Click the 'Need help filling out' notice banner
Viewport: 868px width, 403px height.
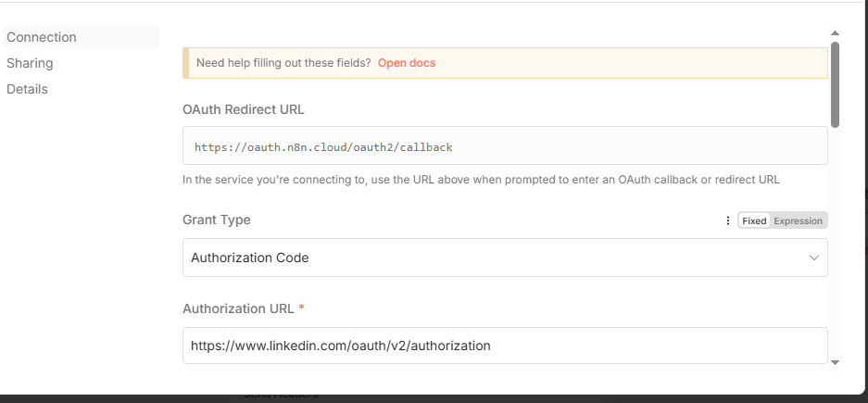coord(602,63)
